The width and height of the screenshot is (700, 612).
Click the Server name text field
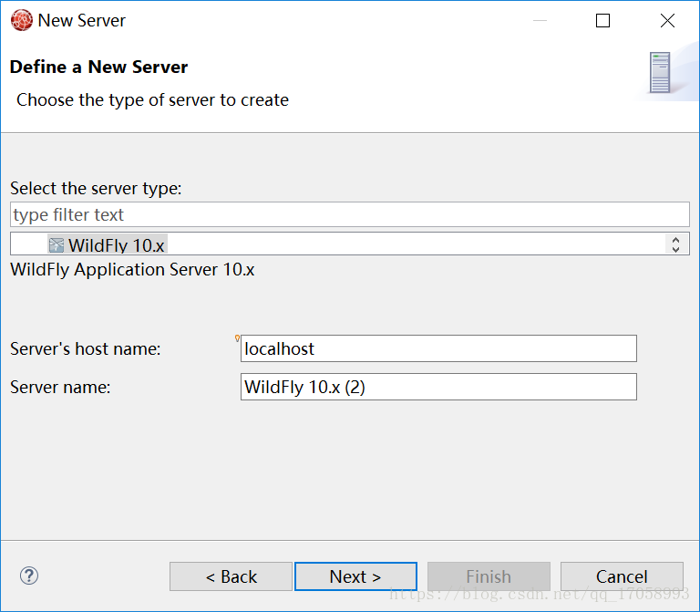[438, 387]
